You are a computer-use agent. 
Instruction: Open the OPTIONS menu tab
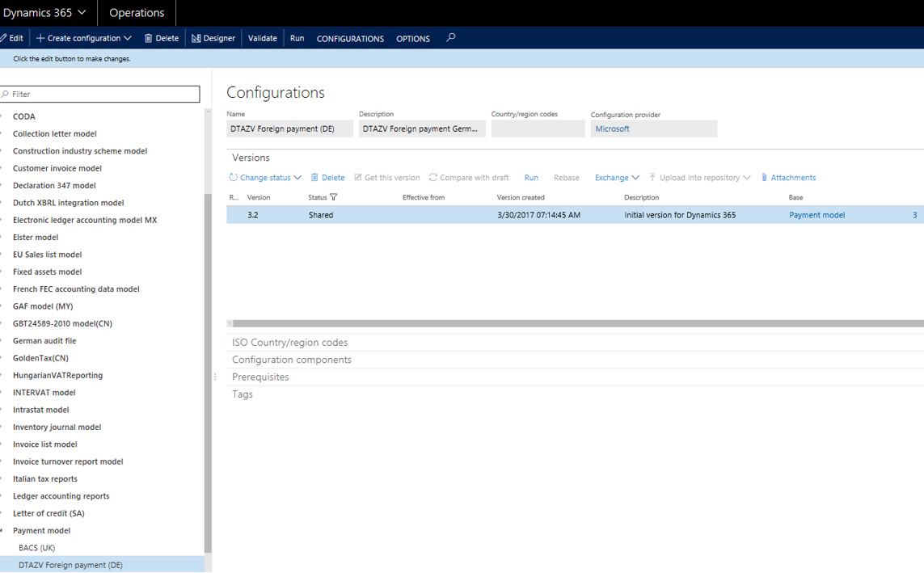pos(412,39)
